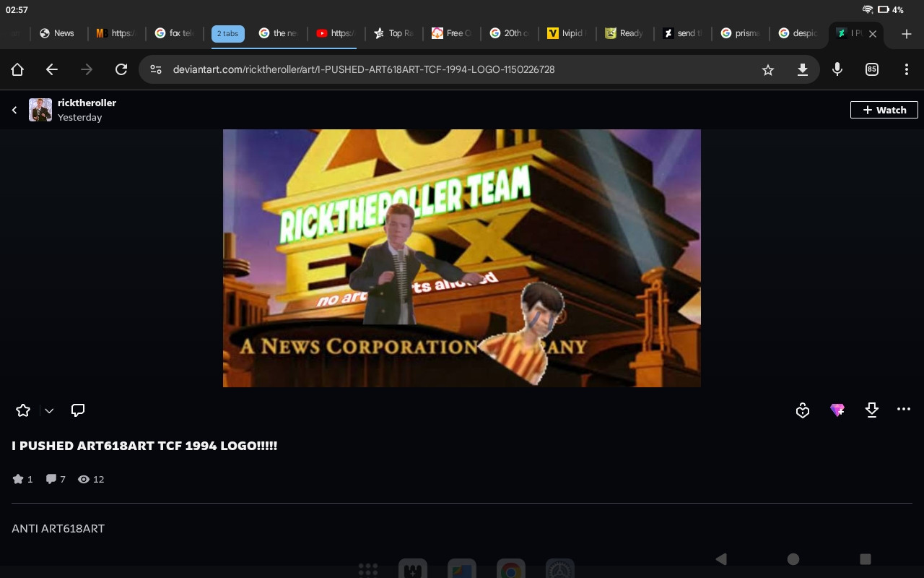924x578 pixels.
Task: Watch ricktheroller
Action: click(x=884, y=110)
